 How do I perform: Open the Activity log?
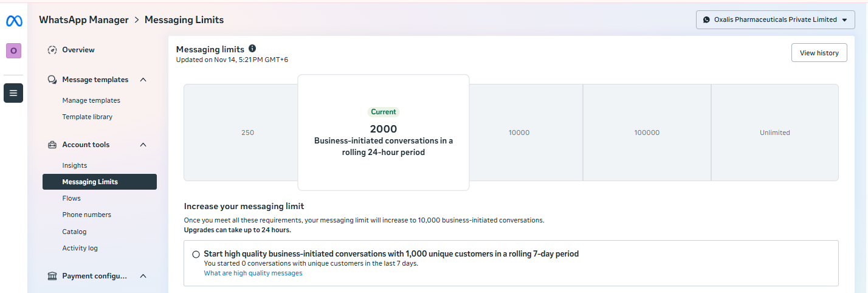(x=80, y=248)
